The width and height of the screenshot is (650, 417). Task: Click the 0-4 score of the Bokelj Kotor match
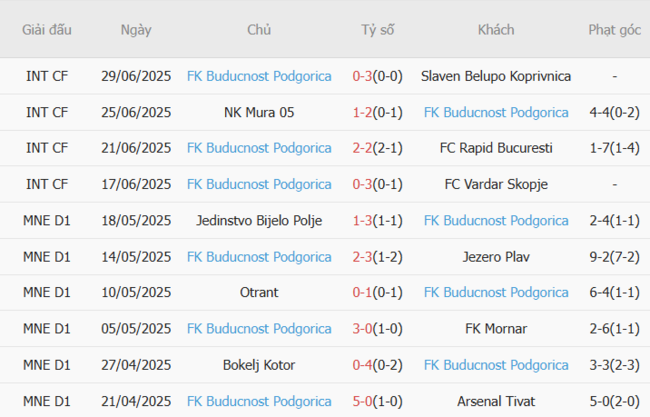tap(377, 365)
